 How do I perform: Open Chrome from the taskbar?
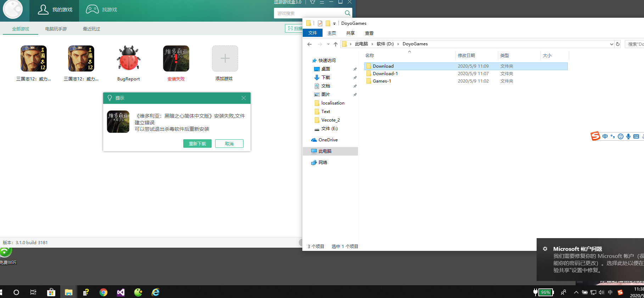[103, 292]
